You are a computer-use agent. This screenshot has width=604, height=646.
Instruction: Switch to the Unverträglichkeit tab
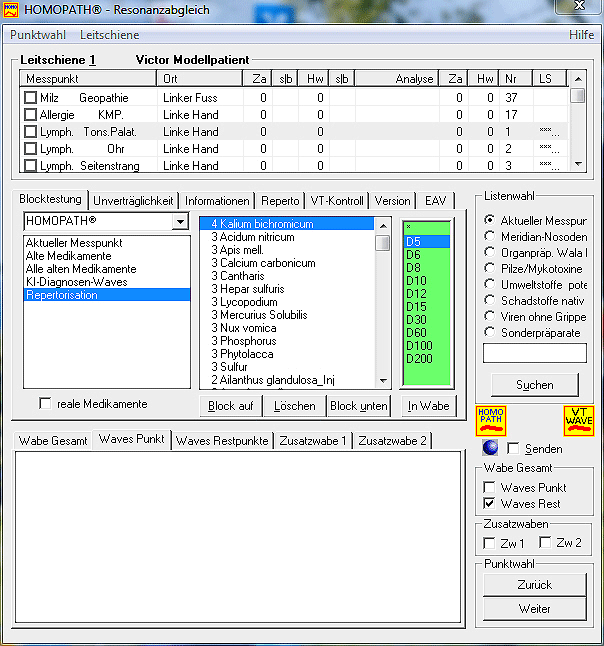(133, 200)
